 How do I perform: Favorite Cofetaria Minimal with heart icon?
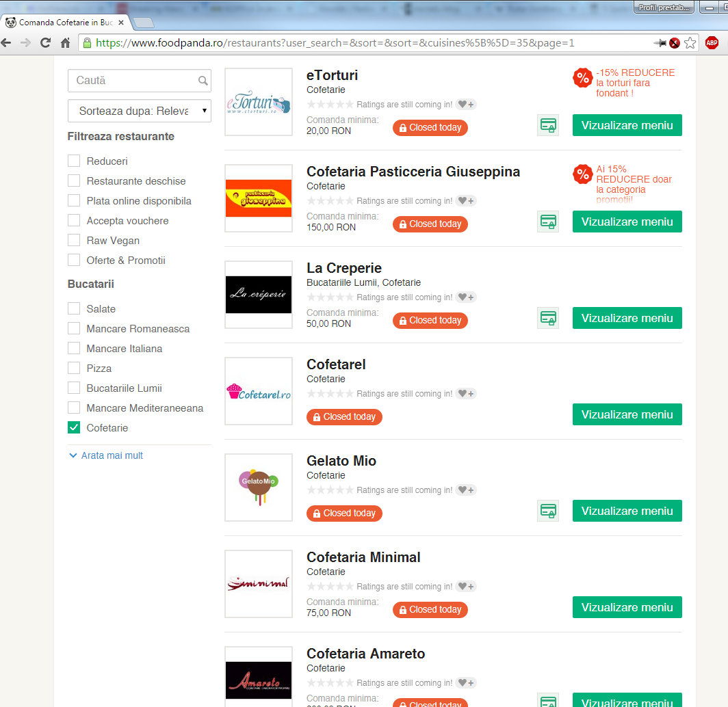click(466, 587)
